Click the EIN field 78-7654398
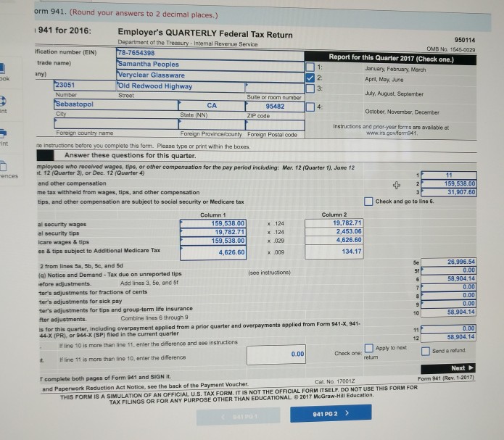504x440 pixels. click(210, 53)
